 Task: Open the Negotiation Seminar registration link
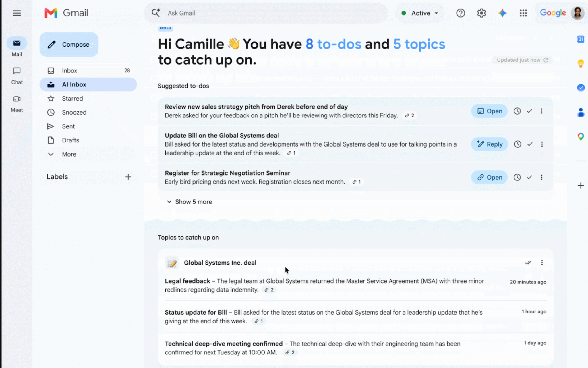coord(489,177)
